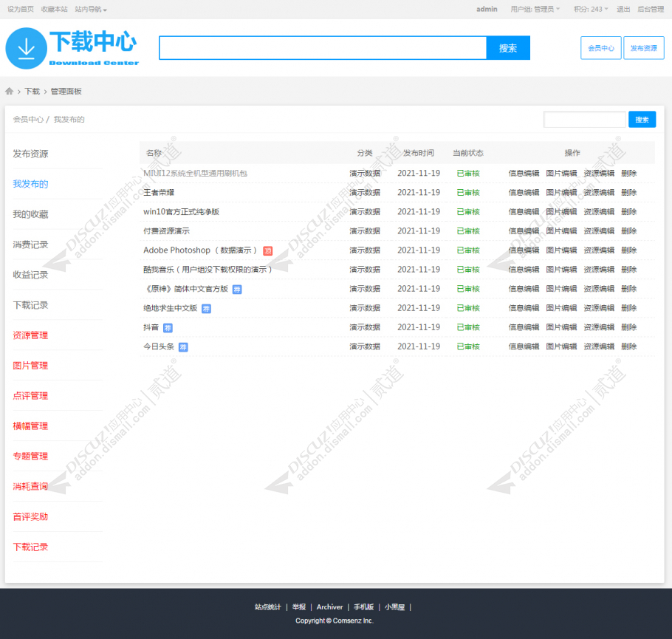Viewport: 672px width, 639px height.
Task: Expand the 积分: 243 dropdown
Action: (x=591, y=9)
